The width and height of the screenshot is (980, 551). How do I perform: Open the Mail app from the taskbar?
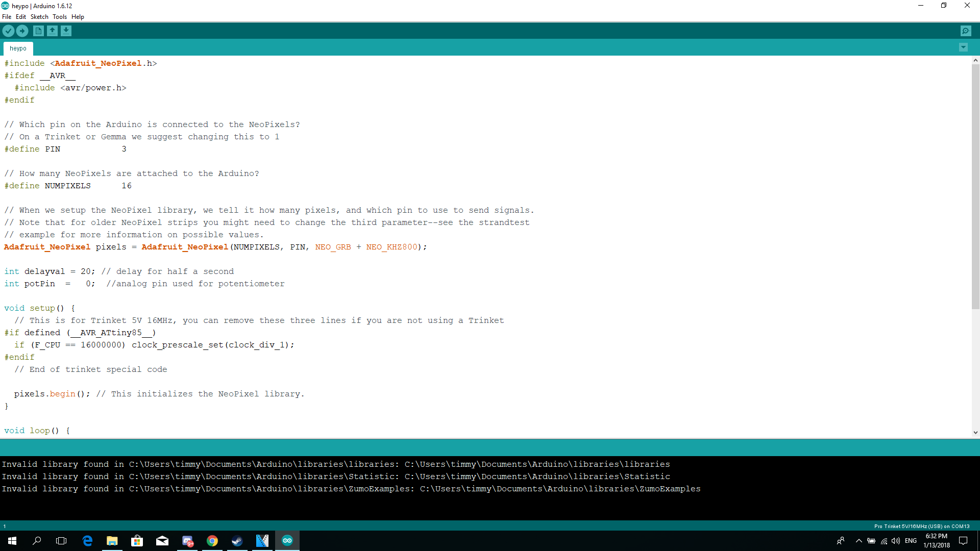162,540
